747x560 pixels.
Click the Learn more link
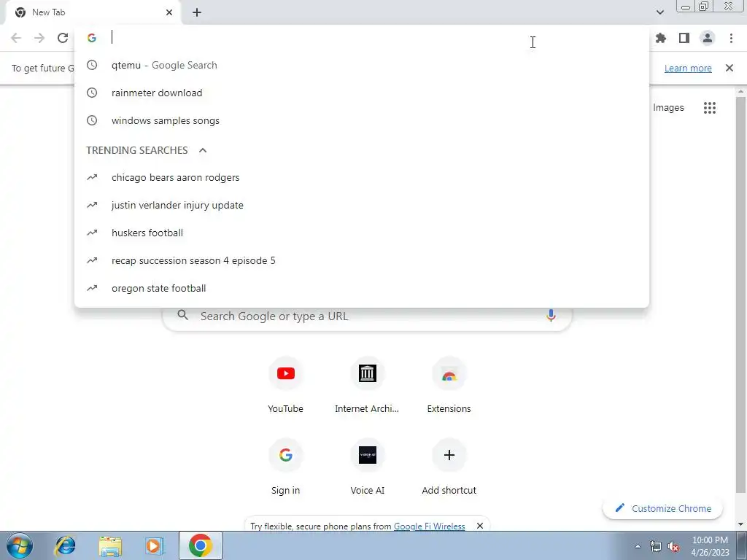(x=688, y=68)
